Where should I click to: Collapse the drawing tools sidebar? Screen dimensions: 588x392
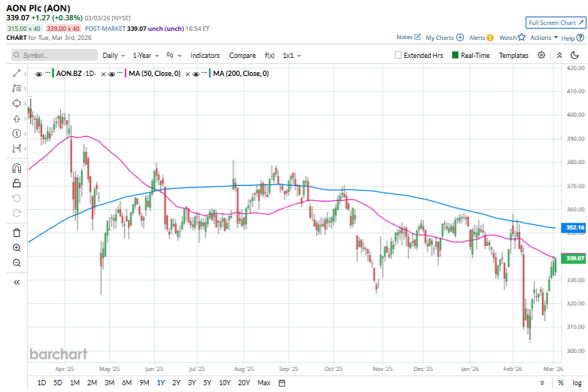click(17, 282)
